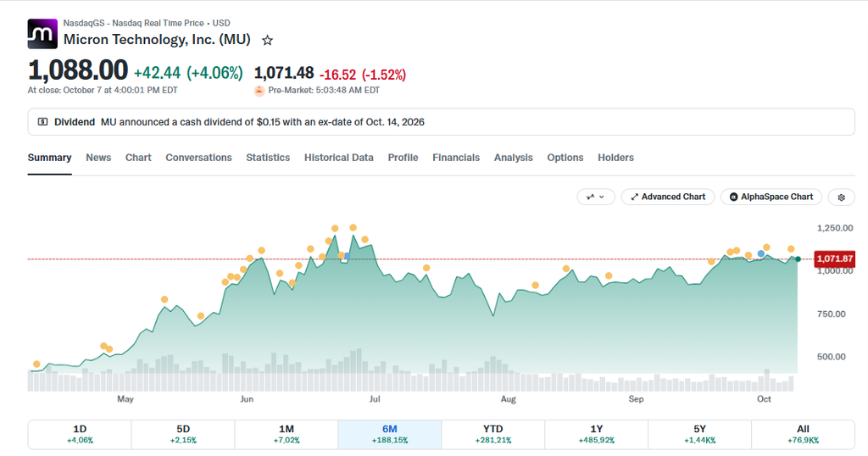Click the Jul label on the time axis

(375, 399)
